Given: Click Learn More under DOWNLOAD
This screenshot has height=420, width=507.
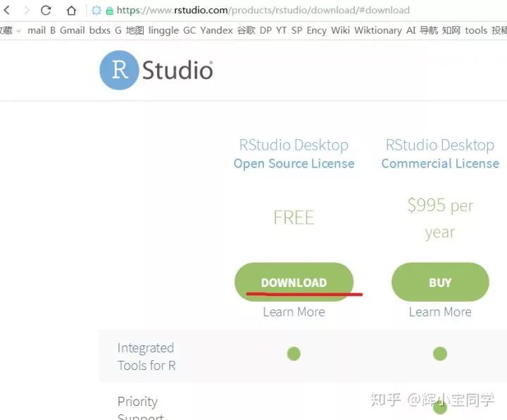Looking at the screenshot, I should click(294, 312).
